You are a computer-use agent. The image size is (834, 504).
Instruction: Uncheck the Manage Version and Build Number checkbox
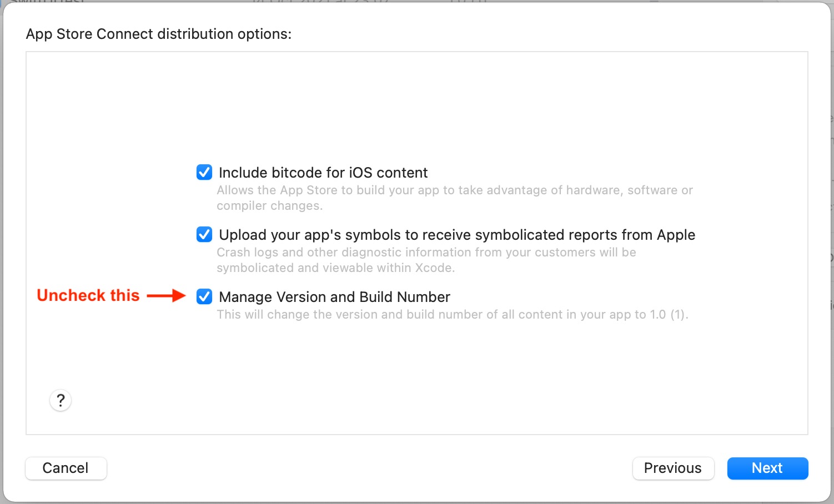tap(204, 296)
